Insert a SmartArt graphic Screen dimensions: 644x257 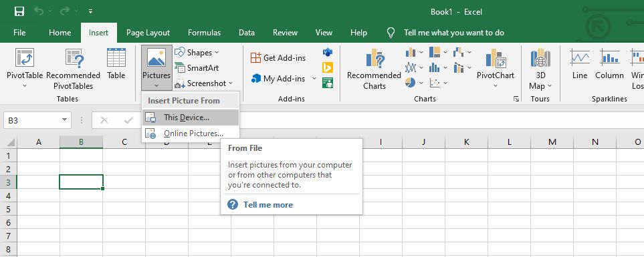click(197, 67)
